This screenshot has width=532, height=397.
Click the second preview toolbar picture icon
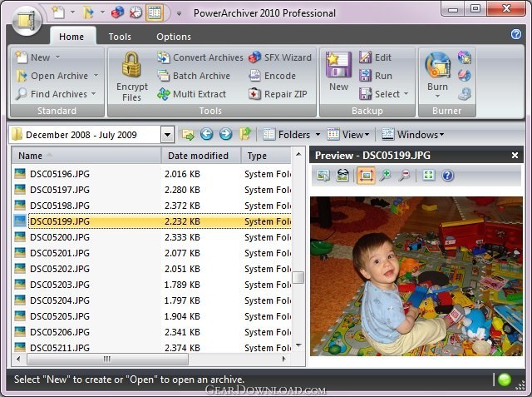[342, 176]
